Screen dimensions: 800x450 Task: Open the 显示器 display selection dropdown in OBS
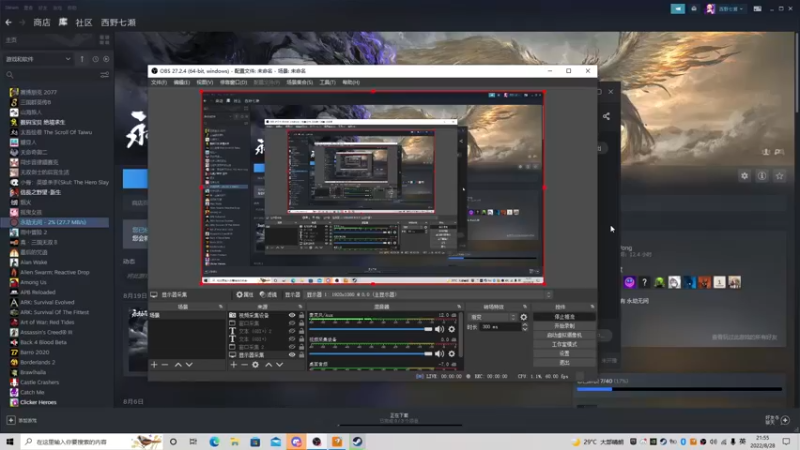pyautogui.click(x=429, y=295)
